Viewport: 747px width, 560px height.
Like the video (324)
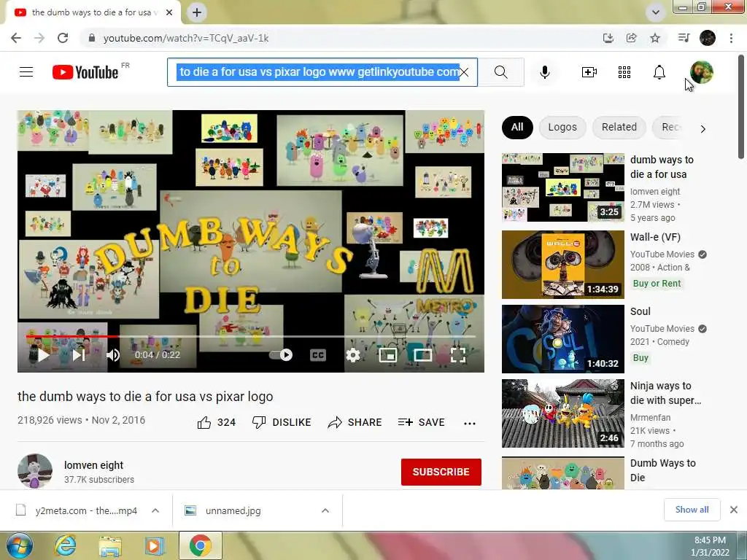(x=216, y=422)
